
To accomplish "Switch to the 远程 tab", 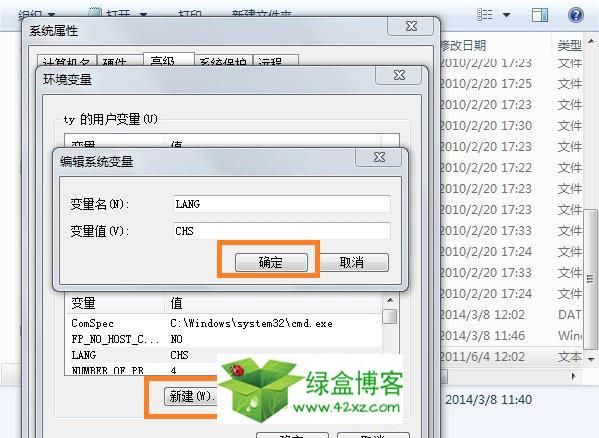I will click(275, 61).
